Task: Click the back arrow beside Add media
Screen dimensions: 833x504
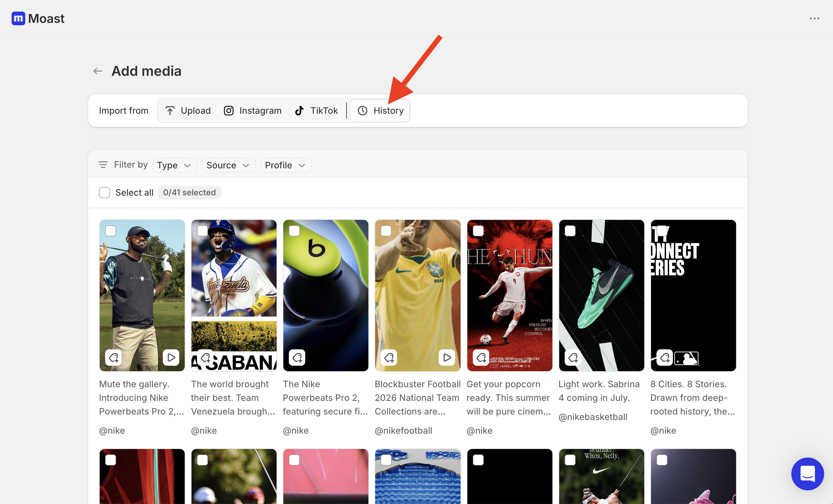Action: coord(98,71)
